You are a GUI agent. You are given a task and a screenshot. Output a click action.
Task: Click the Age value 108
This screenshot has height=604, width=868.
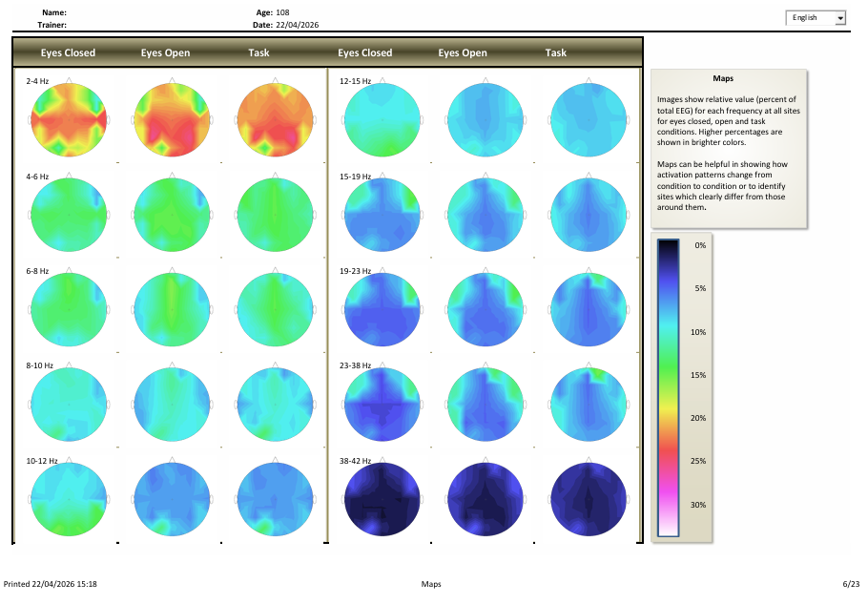click(x=281, y=11)
